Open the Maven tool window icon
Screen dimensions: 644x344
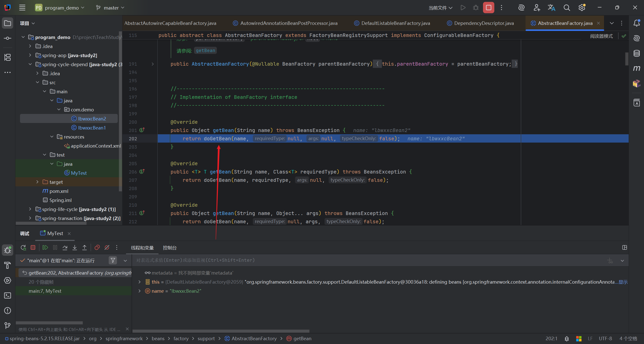click(x=637, y=68)
